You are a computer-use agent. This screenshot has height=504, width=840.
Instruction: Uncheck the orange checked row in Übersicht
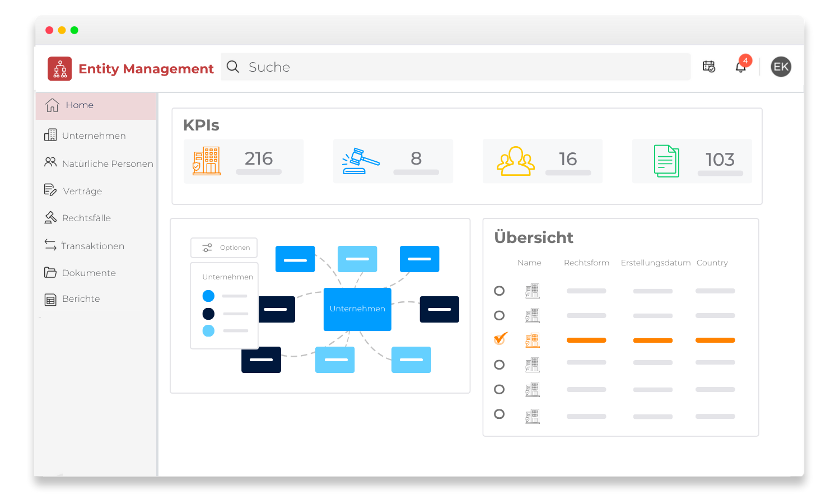pos(500,339)
